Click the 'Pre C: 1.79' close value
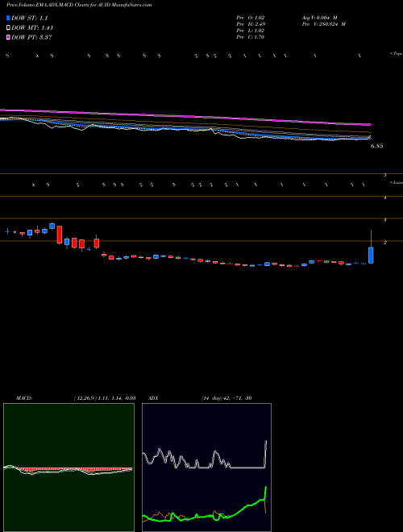This screenshot has width=403, height=532. coord(251,37)
